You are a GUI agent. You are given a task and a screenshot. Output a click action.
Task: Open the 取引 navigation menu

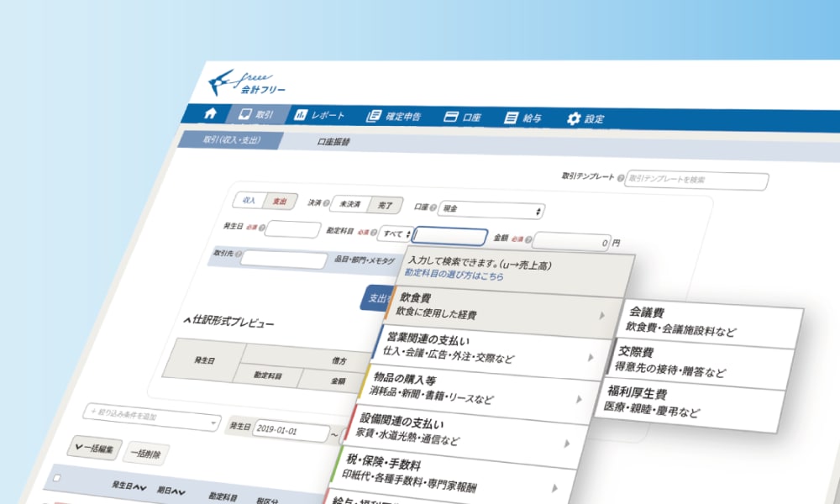[x=256, y=114]
